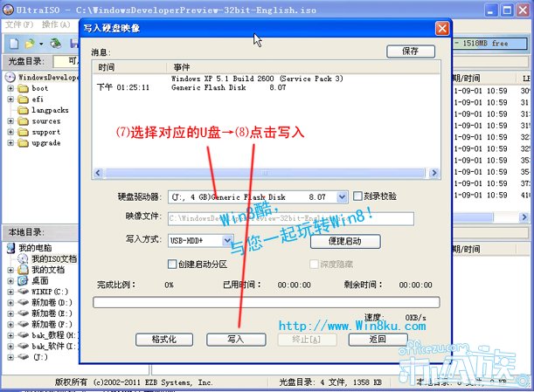534x392 pixels.
Task: Click the bak_教程 (H:) drive icon
Action: (x=23, y=335)
